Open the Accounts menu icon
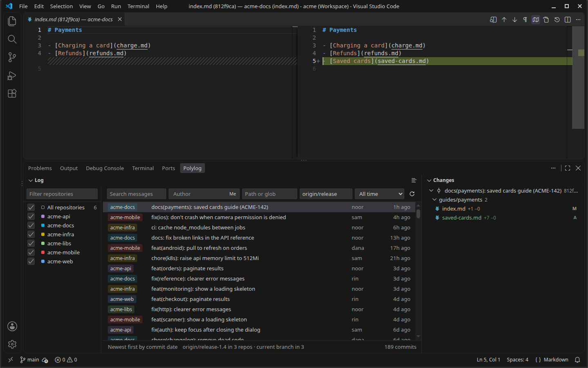This screenshot has width=588, height=368. (x=12, y=326)
